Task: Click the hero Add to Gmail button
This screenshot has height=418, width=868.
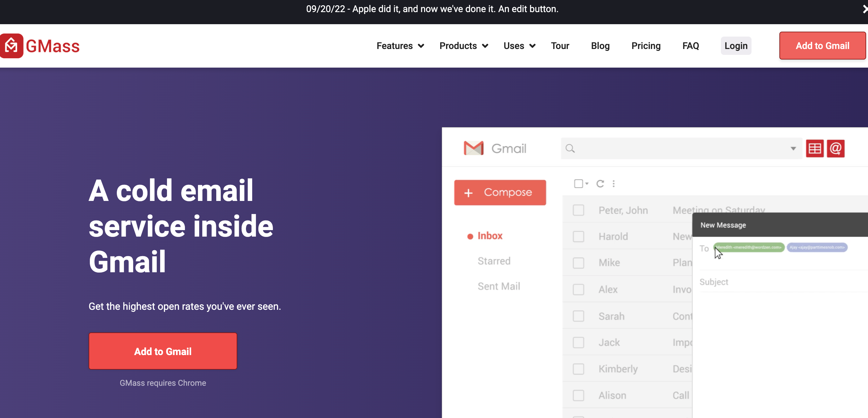Action: (x=163, y=351)
